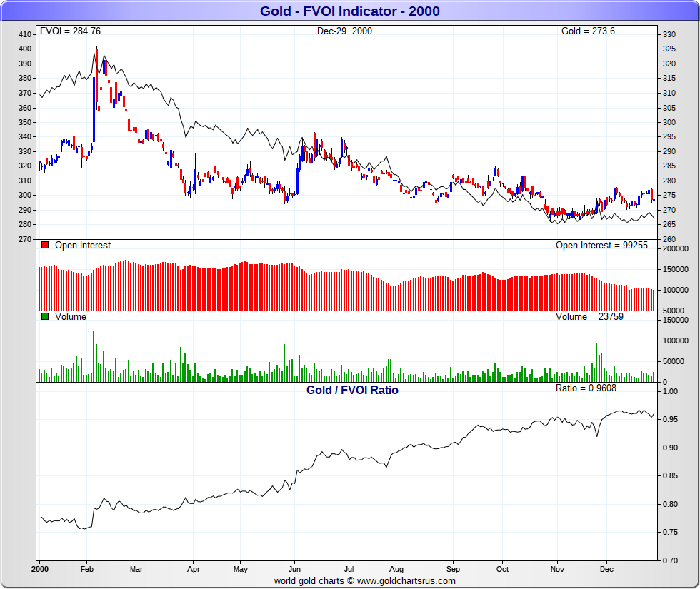The width and height of the screenshot is (700, 589).
Task: Click the red Open Interest legend square
Action: (45, 246)
